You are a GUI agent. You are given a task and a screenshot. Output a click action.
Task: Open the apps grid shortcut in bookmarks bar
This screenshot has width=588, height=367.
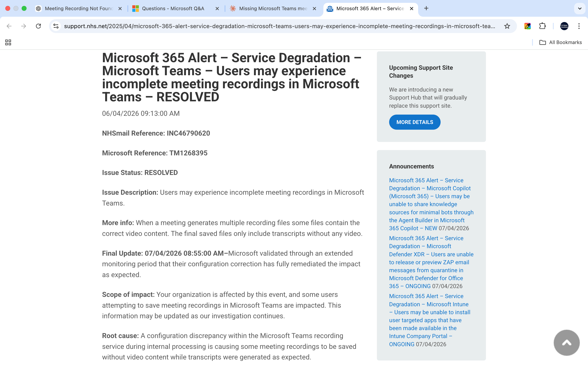pos(8,42)
